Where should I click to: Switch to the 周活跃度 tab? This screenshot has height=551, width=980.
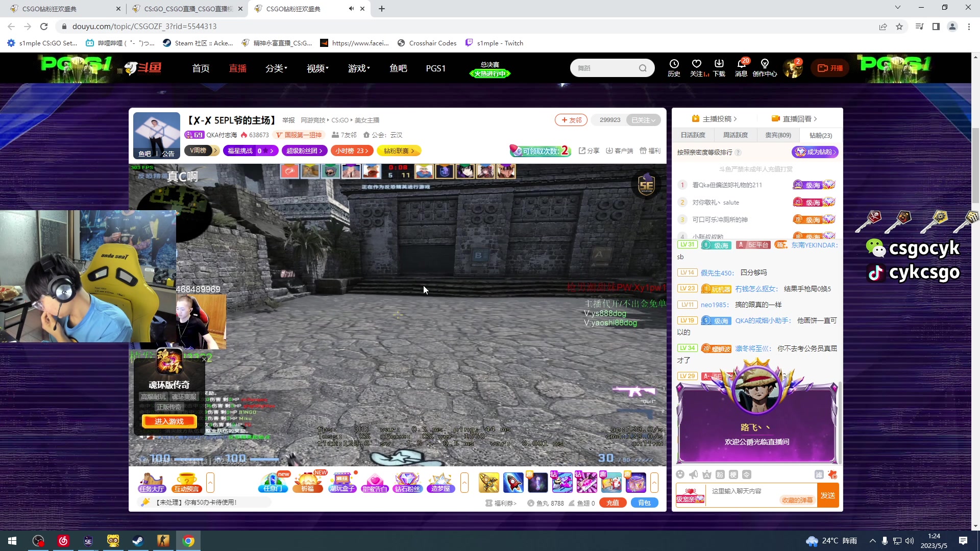click(x=736, y=135)
